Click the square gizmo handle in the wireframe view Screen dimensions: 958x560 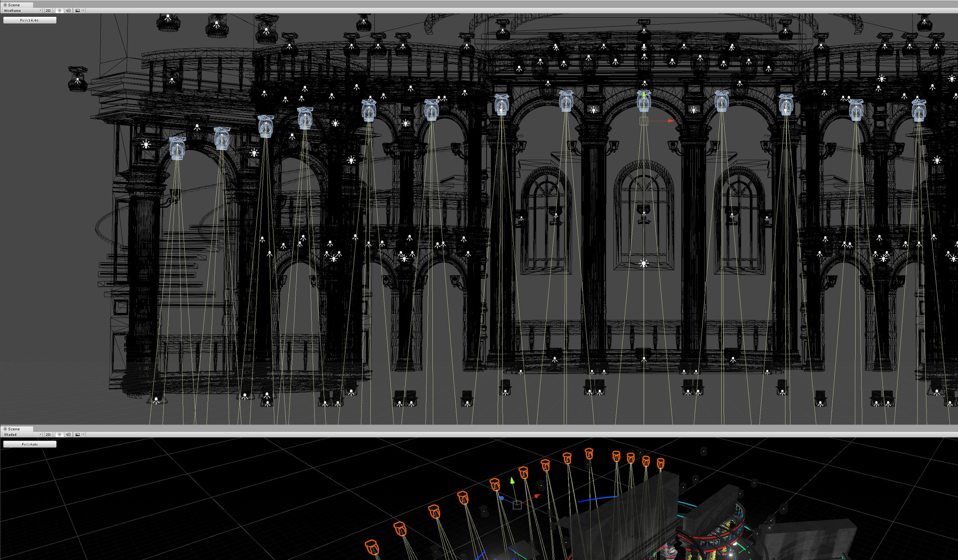[x=643, y=121]
